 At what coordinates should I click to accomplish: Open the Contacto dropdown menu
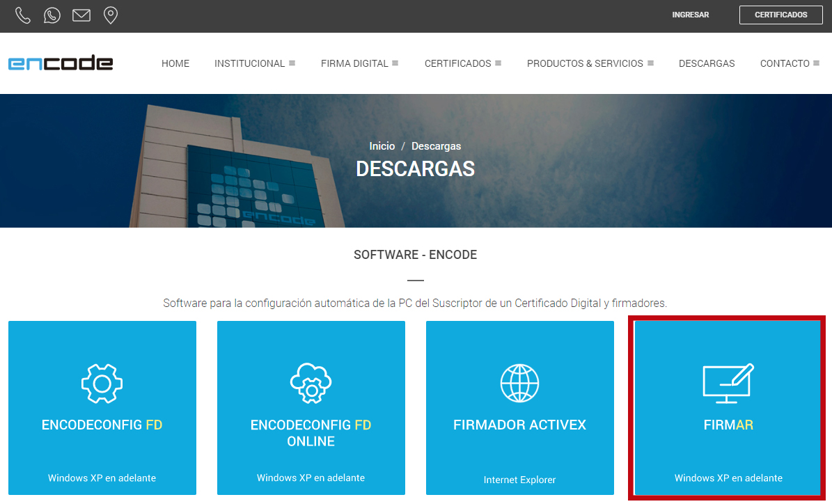pyautogui.click(x=790, y=63)
